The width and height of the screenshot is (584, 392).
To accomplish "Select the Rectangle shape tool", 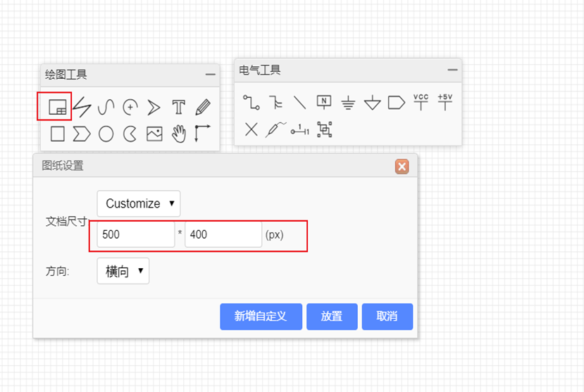I will point(58,133).
